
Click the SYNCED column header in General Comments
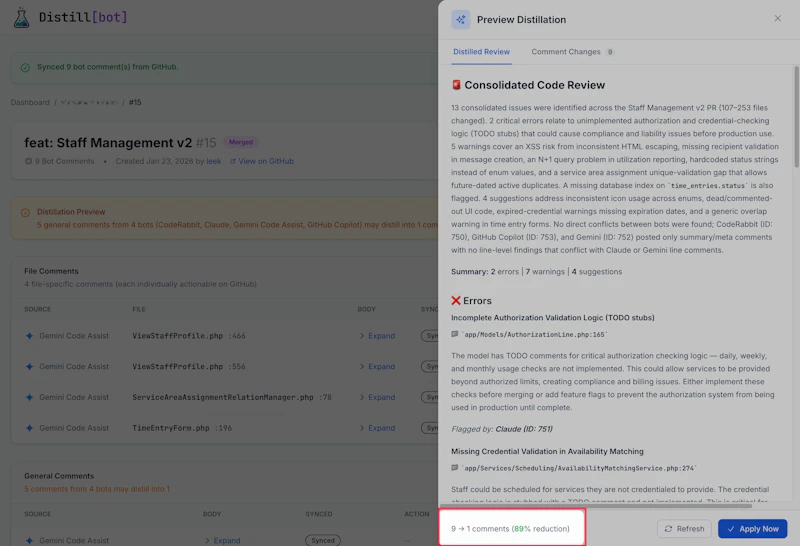coord(318,514)
